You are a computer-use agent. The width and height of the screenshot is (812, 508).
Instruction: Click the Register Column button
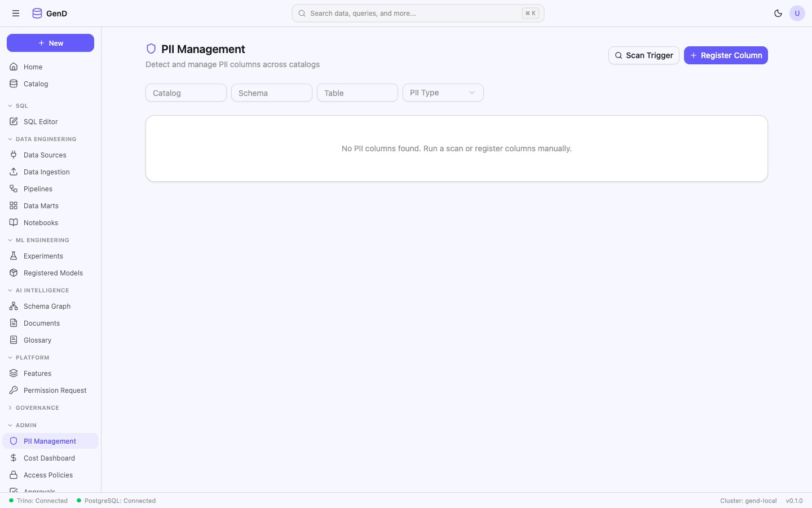726,55
